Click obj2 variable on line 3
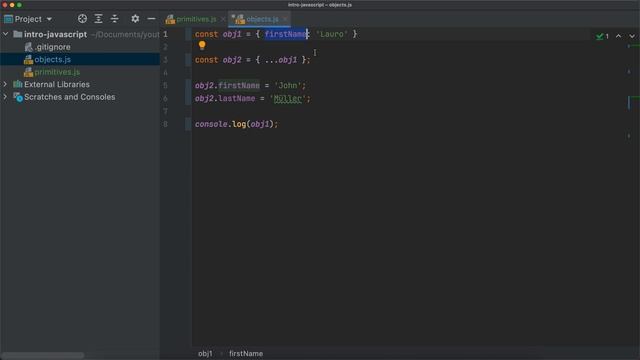 [x=232, y=60]
